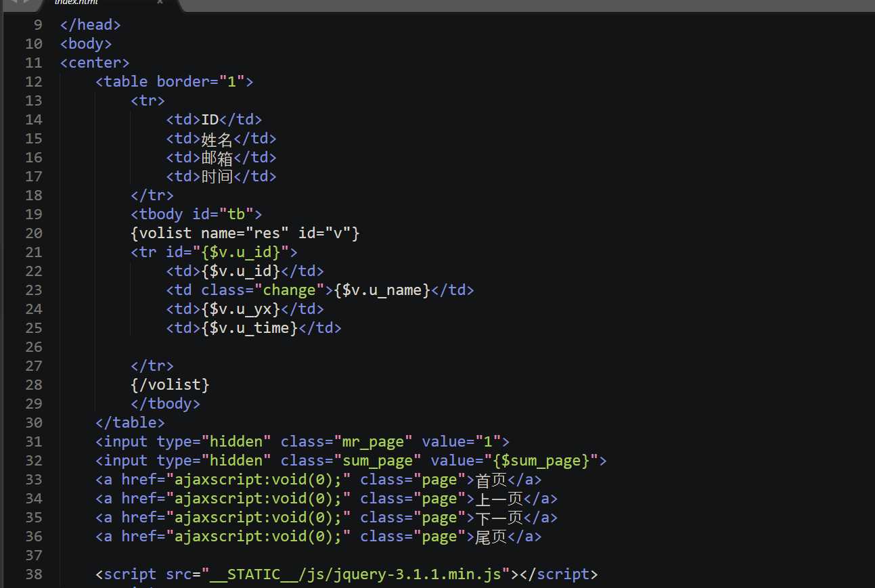Click the {$v.u_yx} variable

point(240,309)
